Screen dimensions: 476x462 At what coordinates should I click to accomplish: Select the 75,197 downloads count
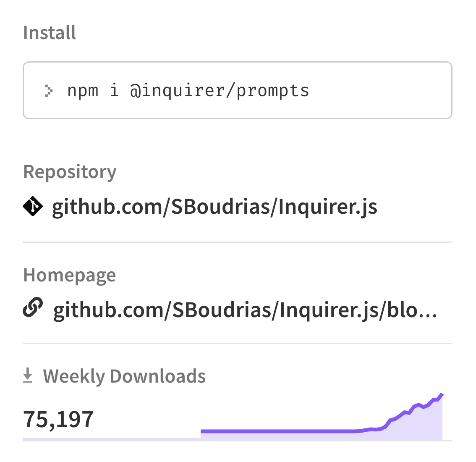click(x=58, y=418)
